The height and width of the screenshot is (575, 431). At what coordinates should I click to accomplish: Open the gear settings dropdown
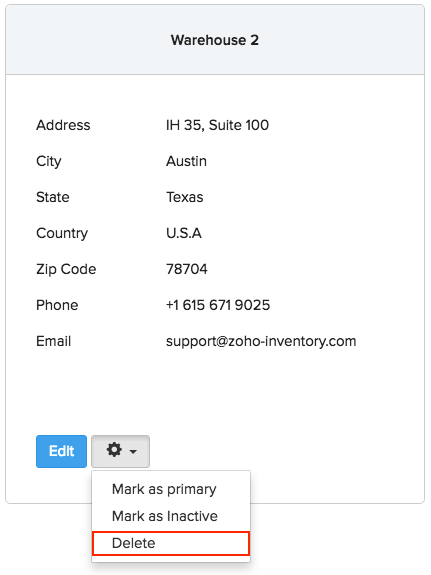[x=120, y=451]
